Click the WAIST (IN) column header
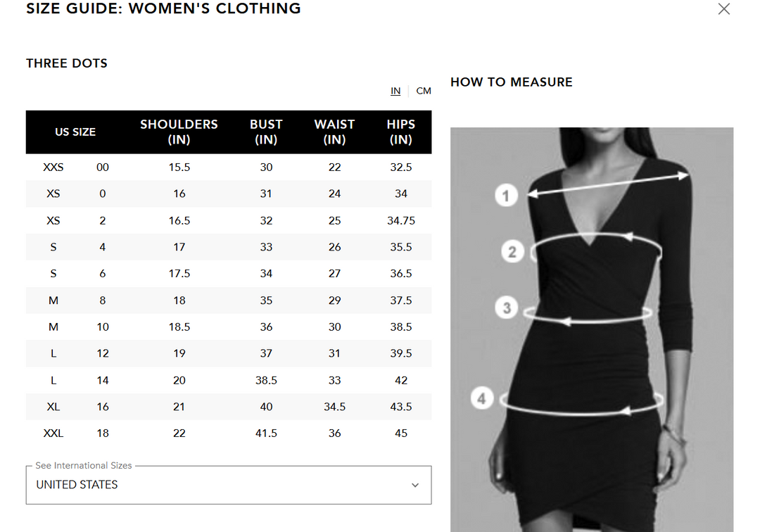The height and width of the screenshot is (532, 760). pos(334,132)
